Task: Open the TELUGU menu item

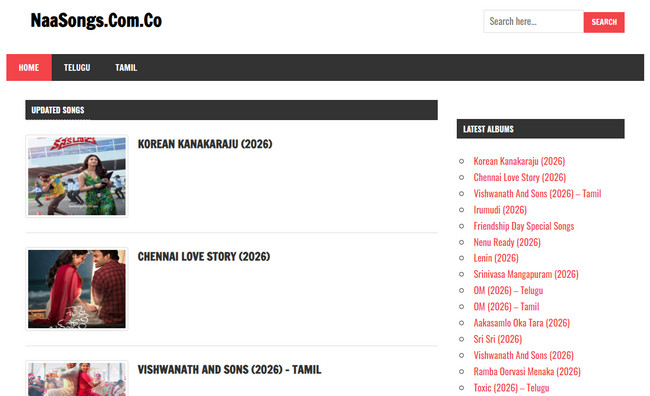Action: (77, 68)
